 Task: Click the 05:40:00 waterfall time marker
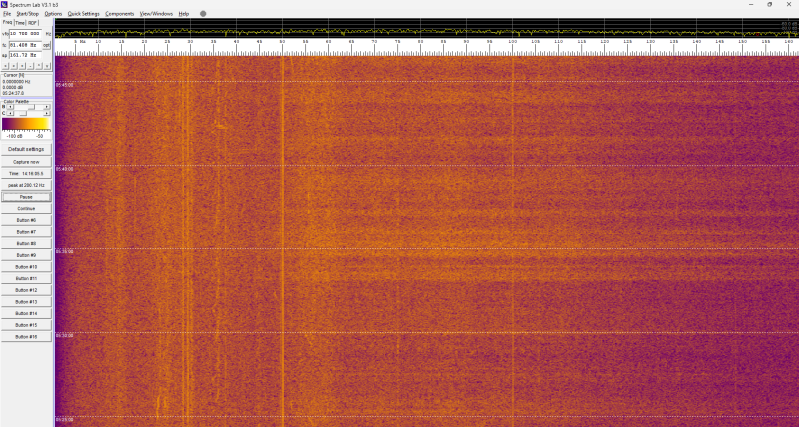coord(64,169)
